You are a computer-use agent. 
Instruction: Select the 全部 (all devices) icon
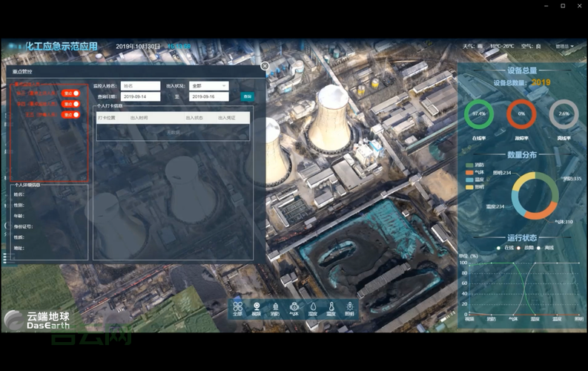click(237, 307)
